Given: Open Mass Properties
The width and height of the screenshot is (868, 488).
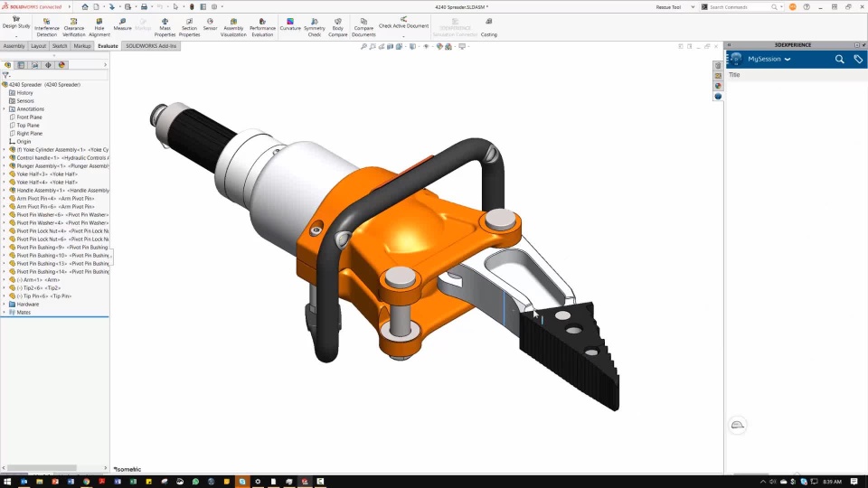Looking at the screenshot, I should [x=165, y=28].
